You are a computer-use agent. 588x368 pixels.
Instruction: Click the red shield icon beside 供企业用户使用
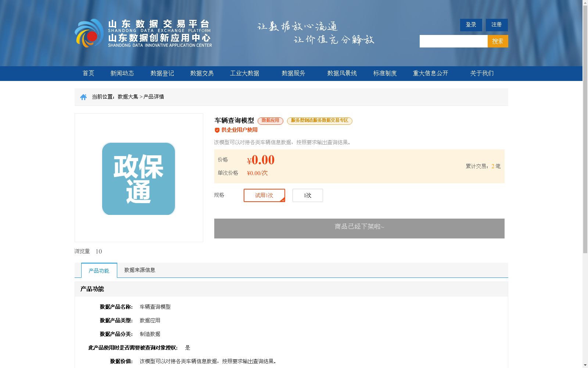217,130
